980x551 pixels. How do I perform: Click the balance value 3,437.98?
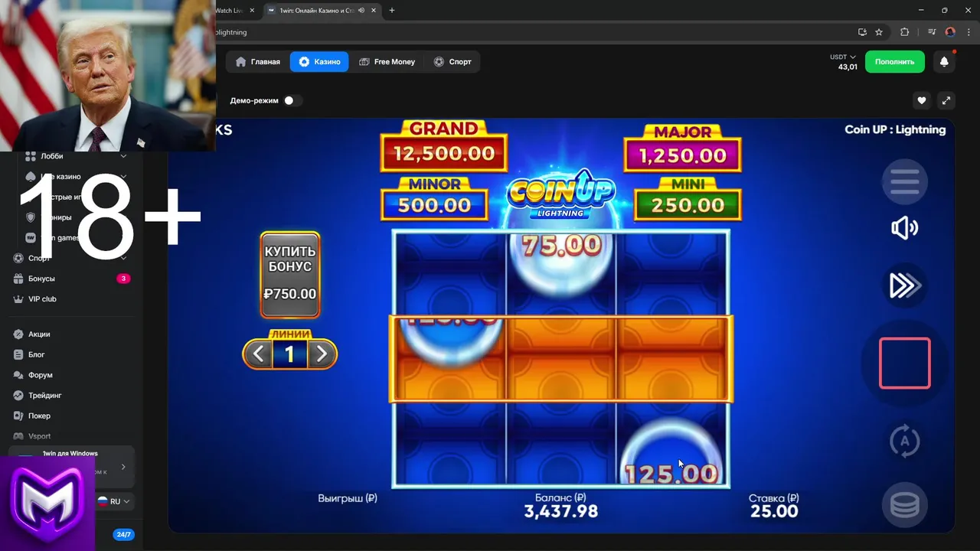click(560, 511)
